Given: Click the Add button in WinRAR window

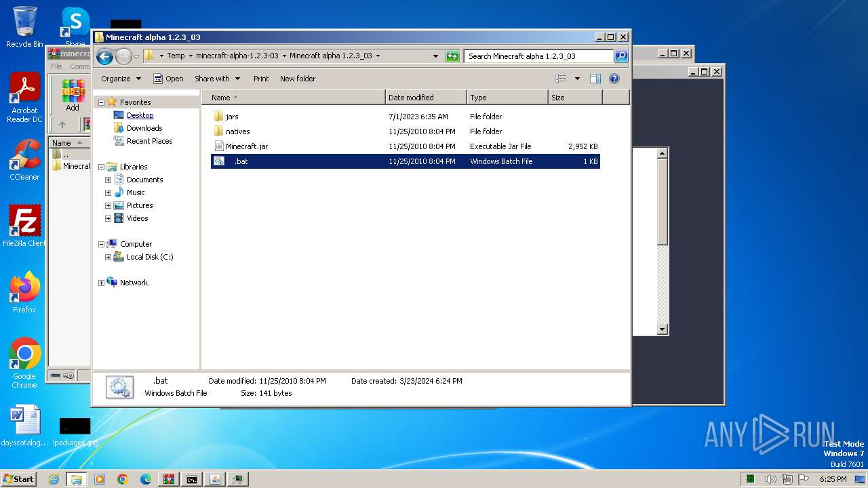Looking at the screenshot, I should (x=73, y=96).
